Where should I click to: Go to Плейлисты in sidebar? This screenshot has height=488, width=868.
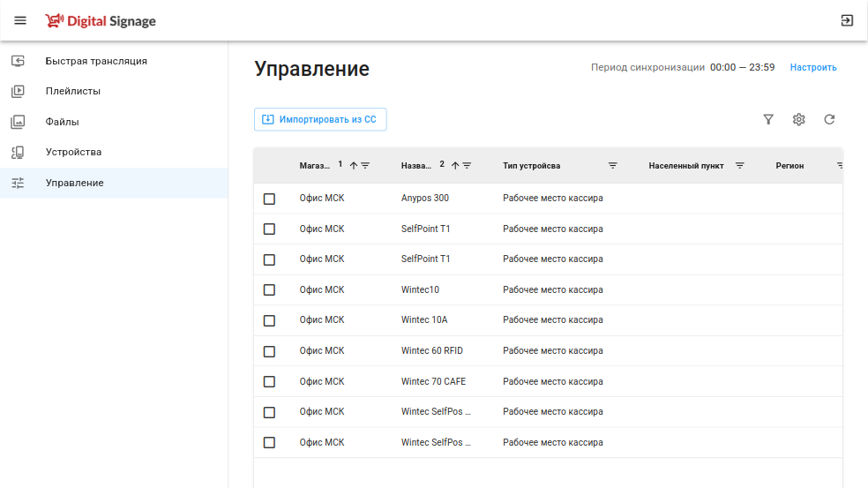point(73,91)
